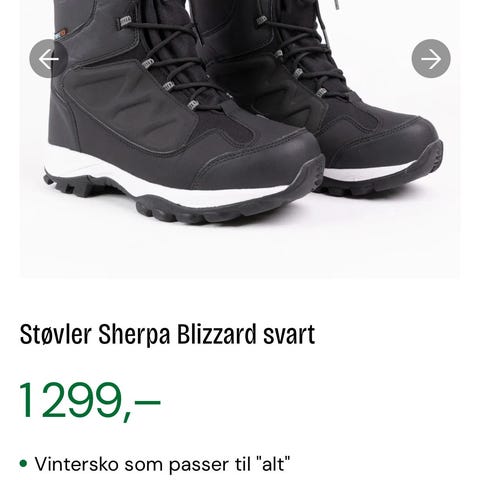
Task: Go to the next product image
Action: coord(431,59)
